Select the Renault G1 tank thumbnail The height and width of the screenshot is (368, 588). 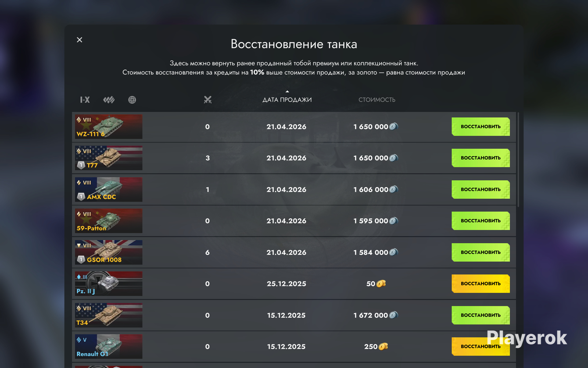pos(109,347)
